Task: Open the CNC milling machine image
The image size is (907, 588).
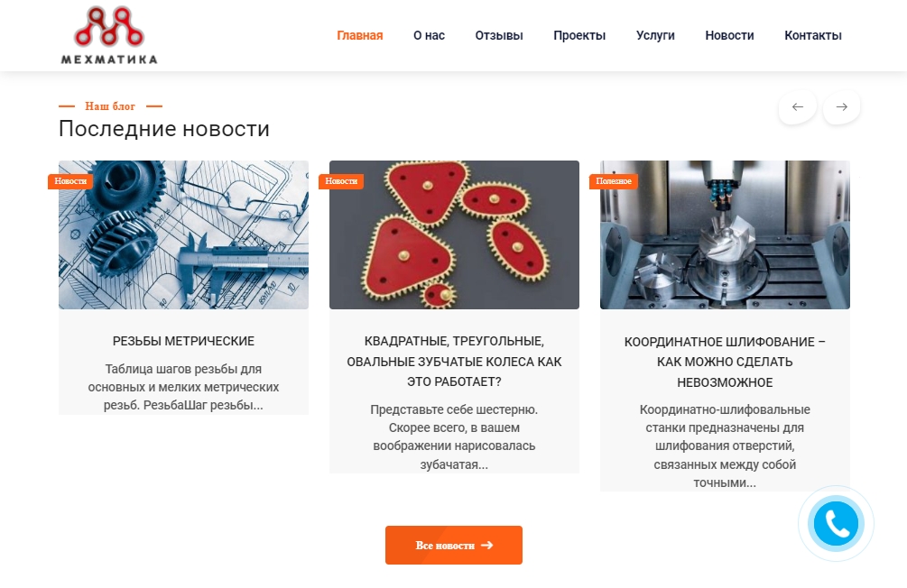Action: [x=725, y=234]
